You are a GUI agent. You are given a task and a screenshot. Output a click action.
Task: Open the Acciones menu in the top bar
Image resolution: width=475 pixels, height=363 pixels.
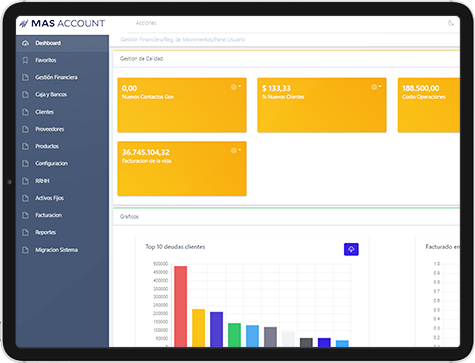[x=146, y=23]
